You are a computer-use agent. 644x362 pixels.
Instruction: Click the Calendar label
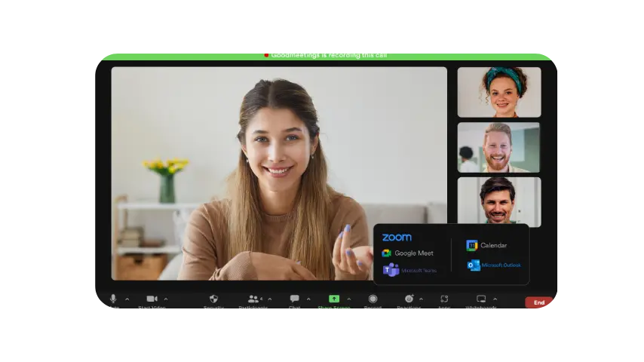pos(494,245)
